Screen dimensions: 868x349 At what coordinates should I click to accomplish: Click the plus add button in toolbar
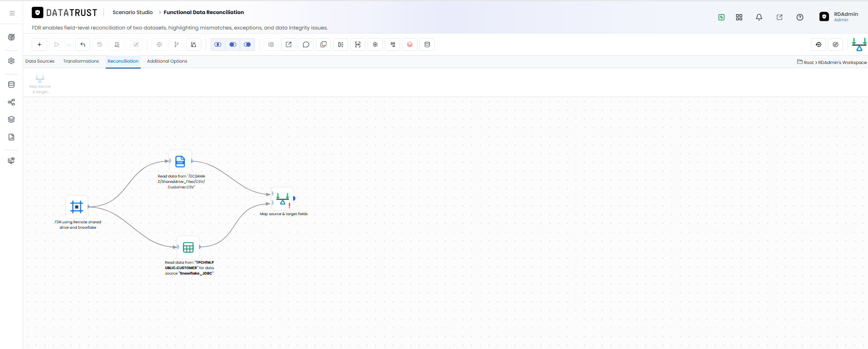click(39, 44)
